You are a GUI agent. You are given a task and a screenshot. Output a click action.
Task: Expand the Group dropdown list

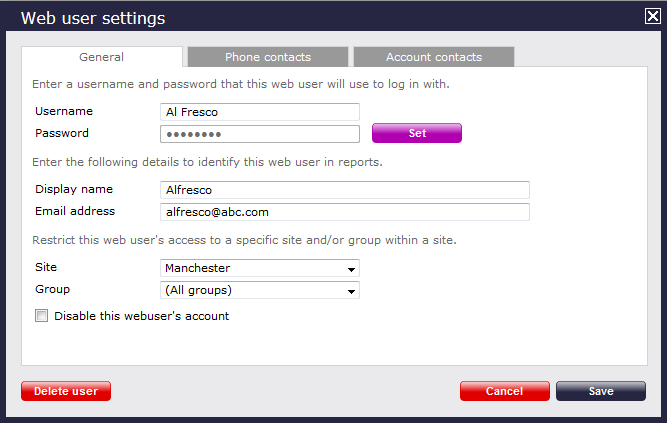tap(259, 290)
